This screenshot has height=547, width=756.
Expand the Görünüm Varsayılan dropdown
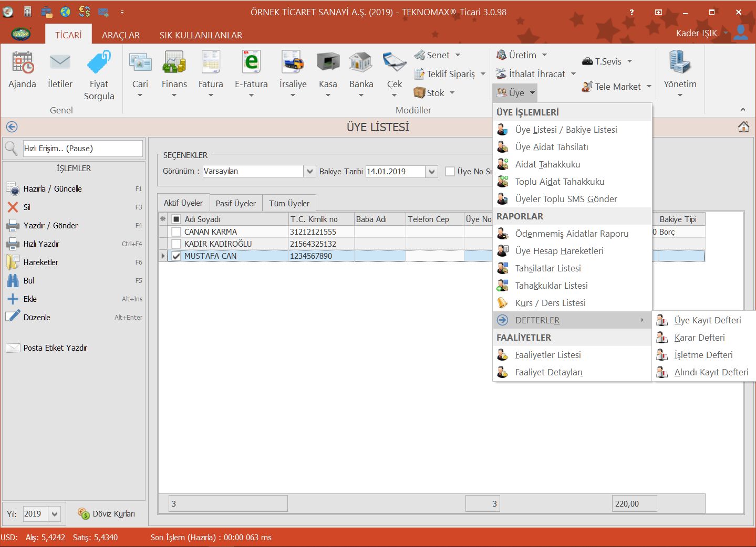coord(310,172)
